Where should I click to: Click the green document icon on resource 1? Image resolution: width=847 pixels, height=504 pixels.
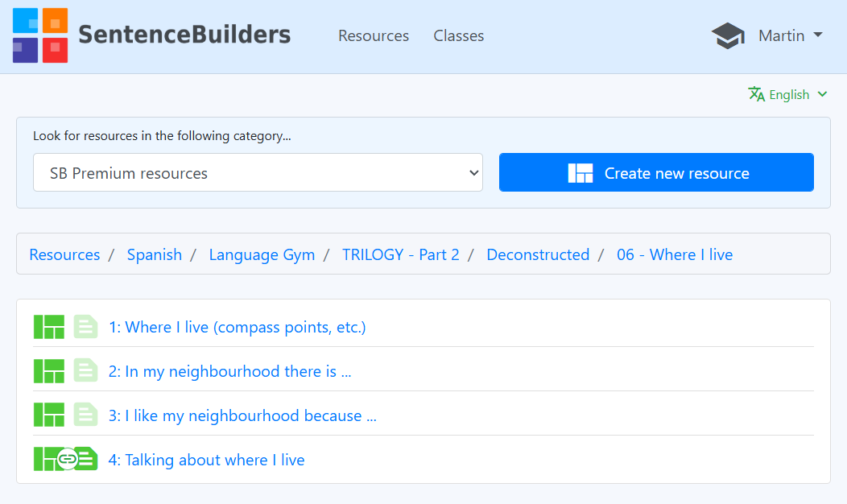pyautogui.click(x=85, y=327)
